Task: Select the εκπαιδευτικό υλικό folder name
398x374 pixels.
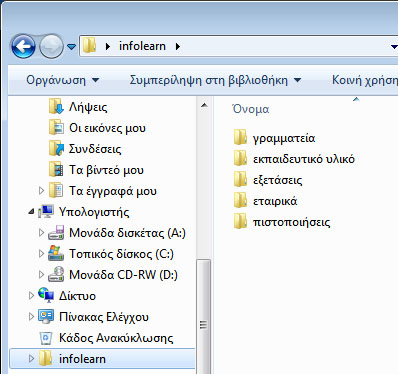Action: point(304,159)
